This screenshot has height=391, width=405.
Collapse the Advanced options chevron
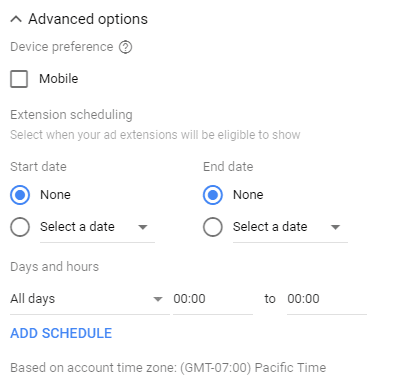click(16, 19)
